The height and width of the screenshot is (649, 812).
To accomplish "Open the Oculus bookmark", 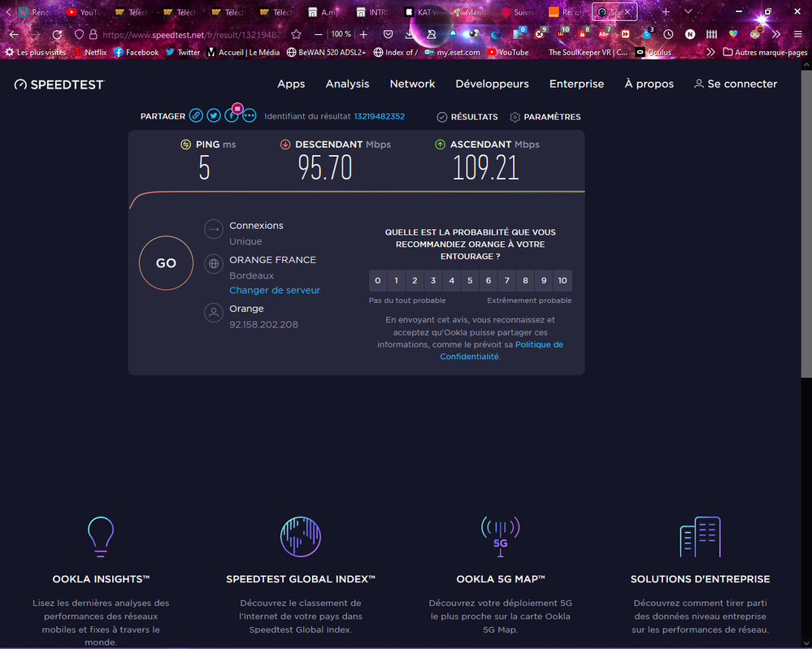I will (654, 52).
